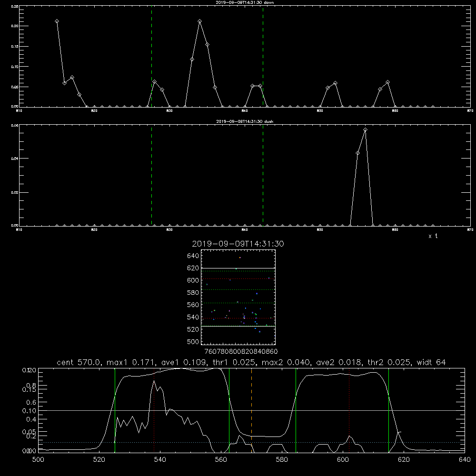Click the 640 x-axis label of bottom plot
476x476 pixels.
pyautogui.click(x=465, y=460)
